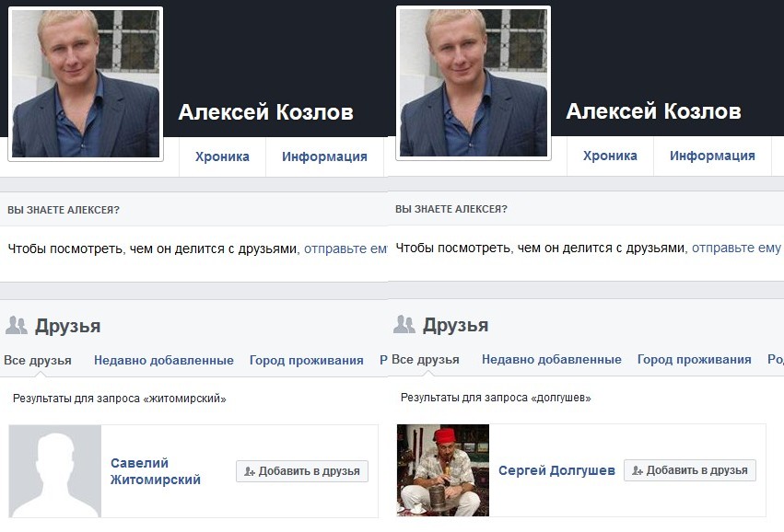Click the right отправьте ему link
The image size is (784, 532).
coord(736,248)
